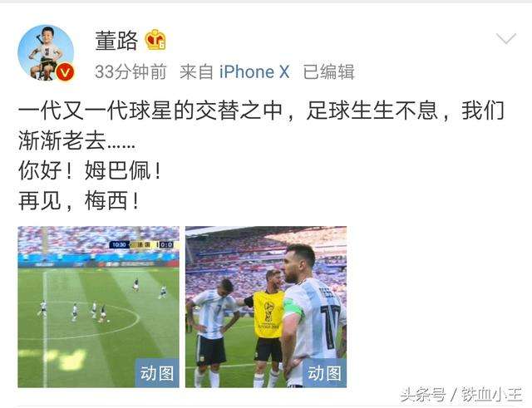Click the orange verified V badge

tap(65, 72)
